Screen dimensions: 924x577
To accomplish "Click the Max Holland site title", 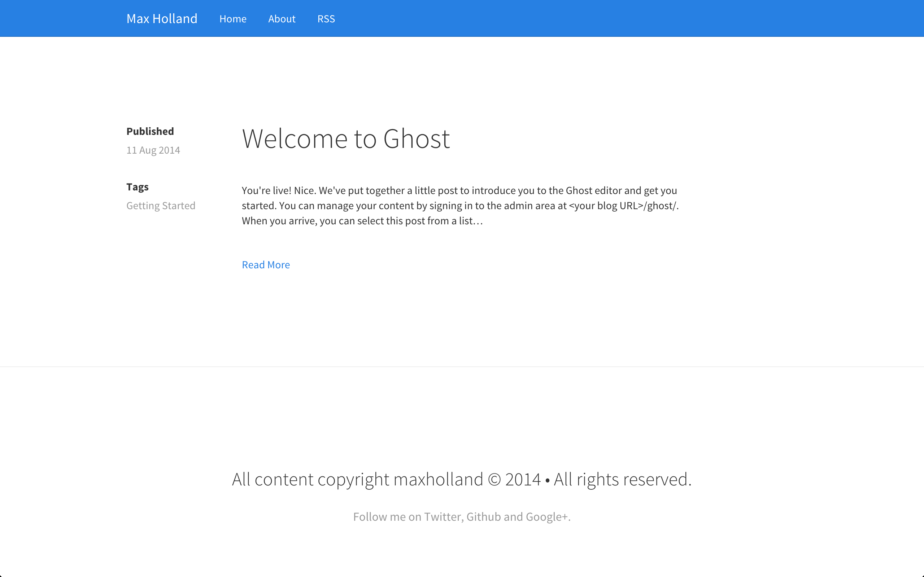I will click(x=162, y=19).
